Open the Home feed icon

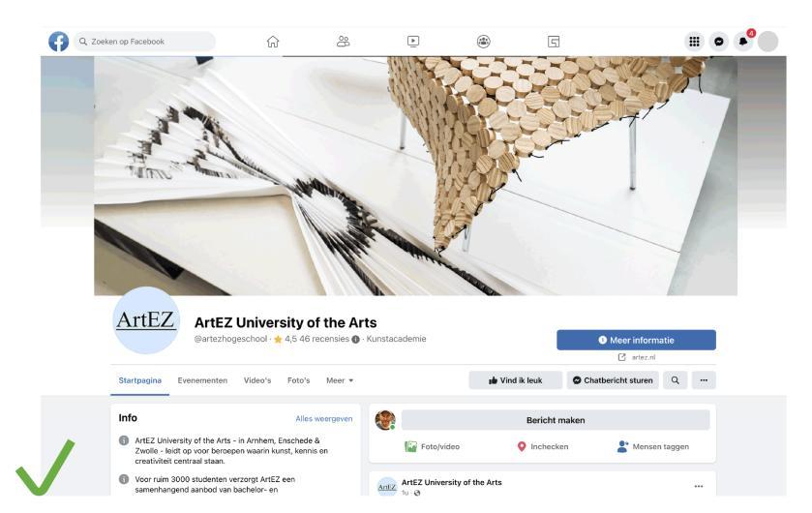(273, 42)
